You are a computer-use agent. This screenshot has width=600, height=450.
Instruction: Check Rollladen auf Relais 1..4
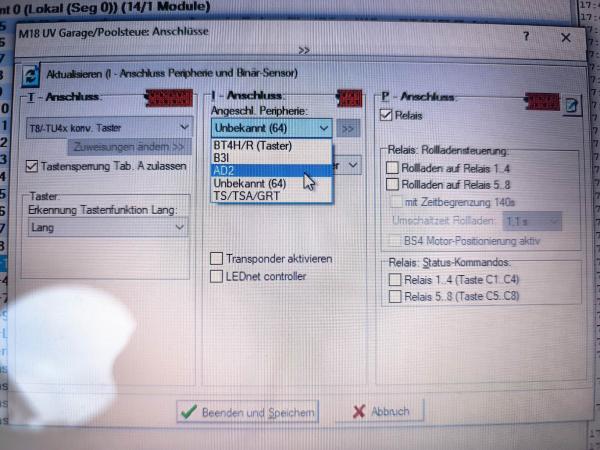click(x=393, y=168)
